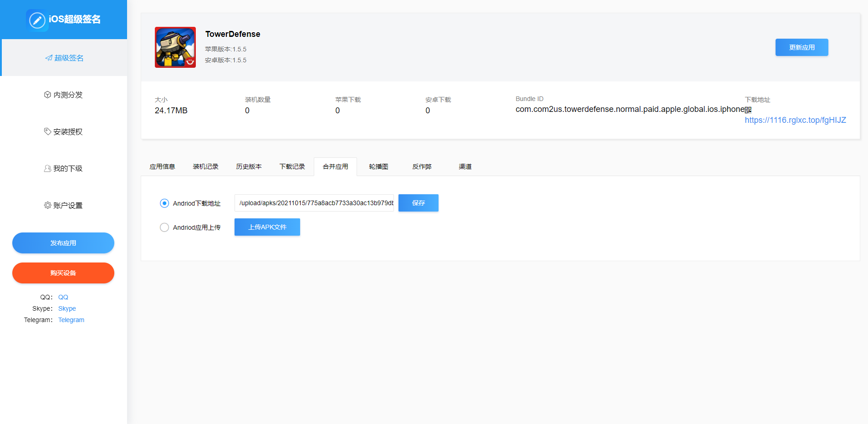Image resolution: width=868 pixels, height=424 pixels.
Task: Open 我的下级 in the sidebar
Action: click(63, 168)
